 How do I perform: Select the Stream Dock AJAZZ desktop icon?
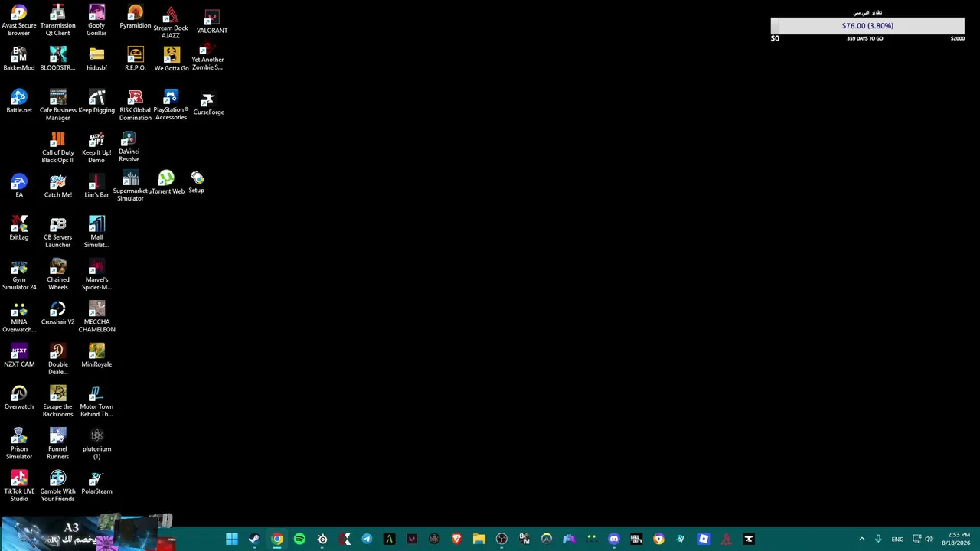click(x=171, y=23)
